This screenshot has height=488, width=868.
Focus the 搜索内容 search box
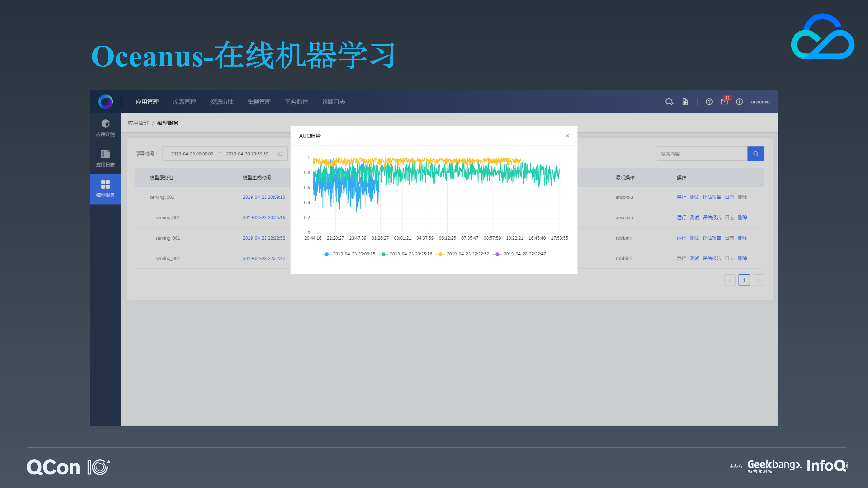(702, 154)
